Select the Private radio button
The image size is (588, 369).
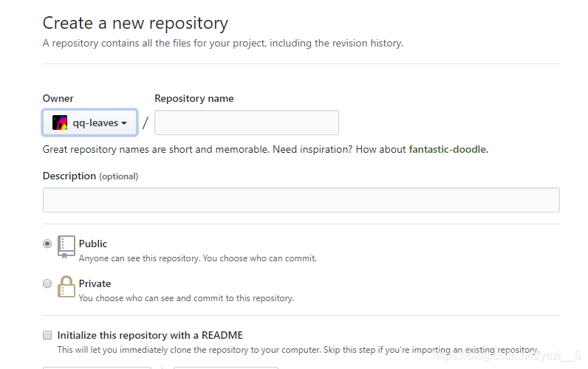pyautogui.click(x=47, y=283)
